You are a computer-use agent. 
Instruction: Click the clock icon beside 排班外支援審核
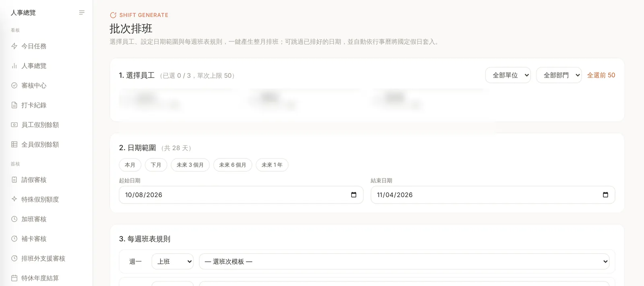coord(14,259)
